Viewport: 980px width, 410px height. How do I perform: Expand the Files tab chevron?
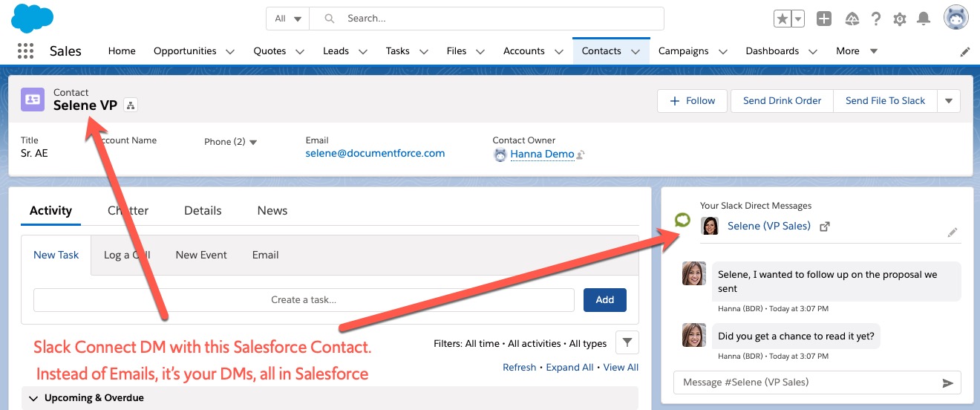480,52
